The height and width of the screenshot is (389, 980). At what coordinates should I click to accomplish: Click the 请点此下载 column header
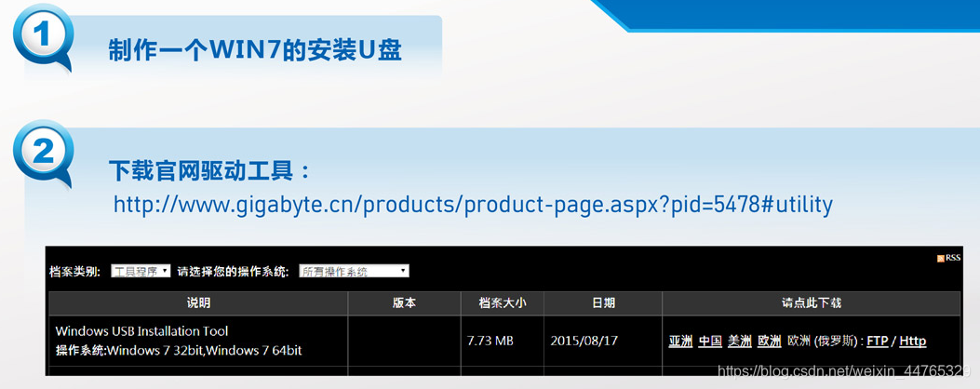tap(812, 303)
